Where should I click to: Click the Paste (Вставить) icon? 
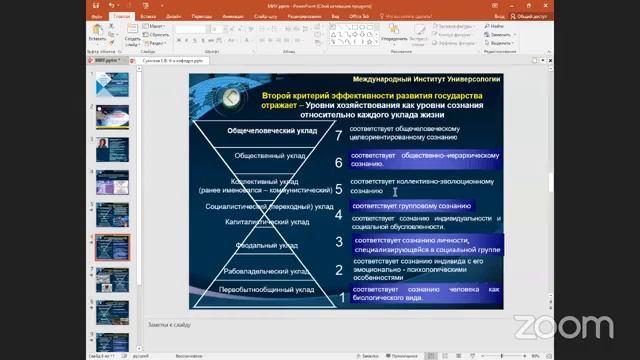click(x=97, y=29)
